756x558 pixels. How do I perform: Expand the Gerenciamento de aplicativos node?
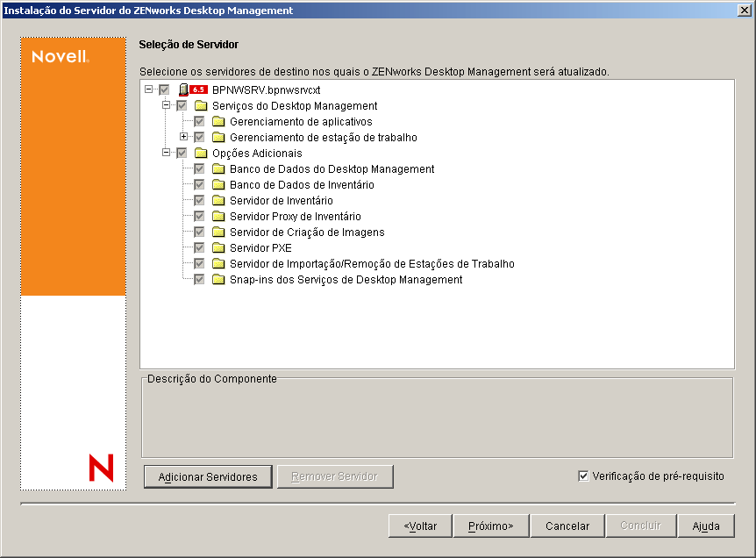point(182,137)
